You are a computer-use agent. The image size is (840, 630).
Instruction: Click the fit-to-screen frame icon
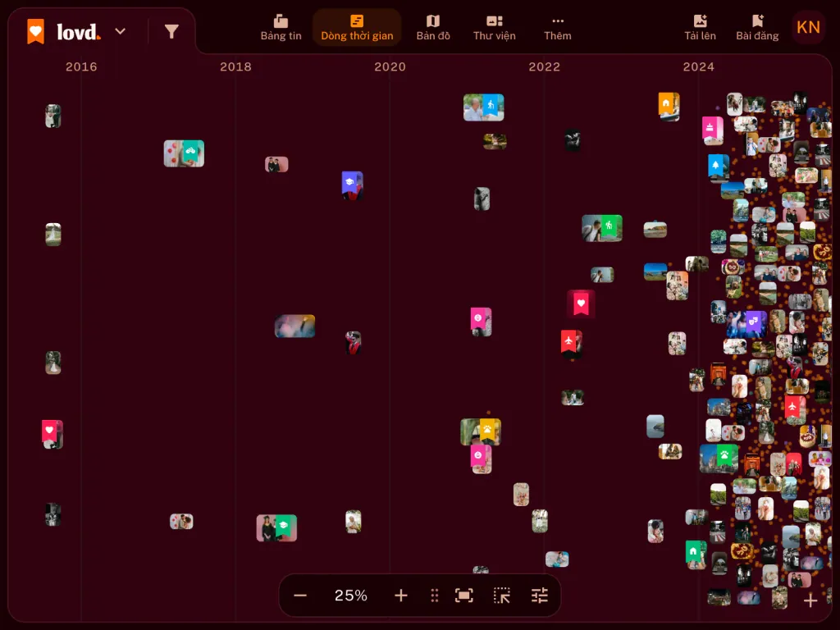tap(464, 596)
